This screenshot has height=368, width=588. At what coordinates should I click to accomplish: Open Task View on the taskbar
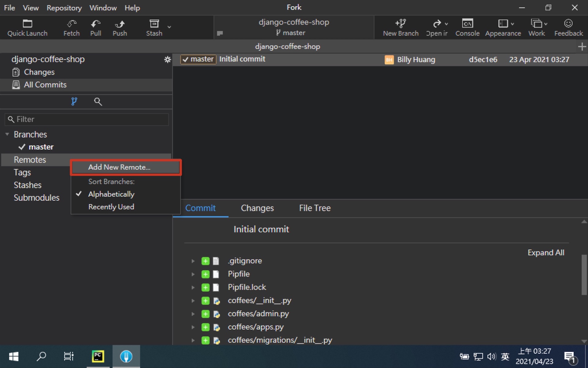coord(69,356)
